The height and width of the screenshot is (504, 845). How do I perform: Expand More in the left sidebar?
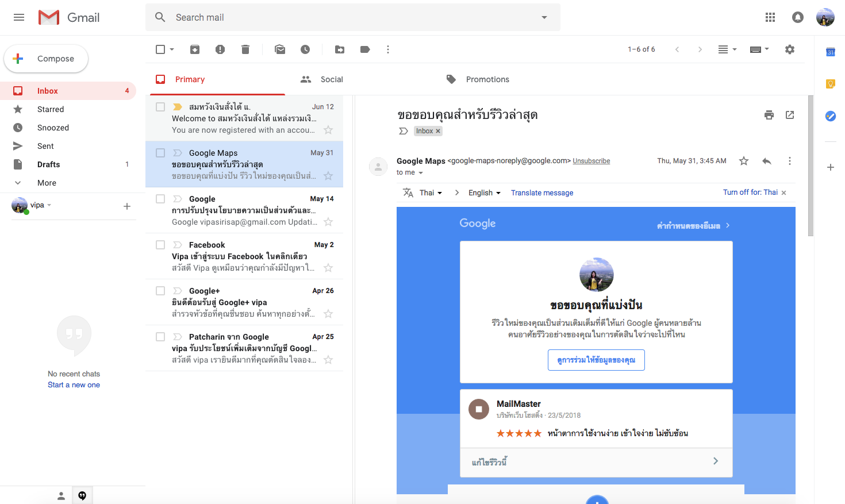coord(47,183)
